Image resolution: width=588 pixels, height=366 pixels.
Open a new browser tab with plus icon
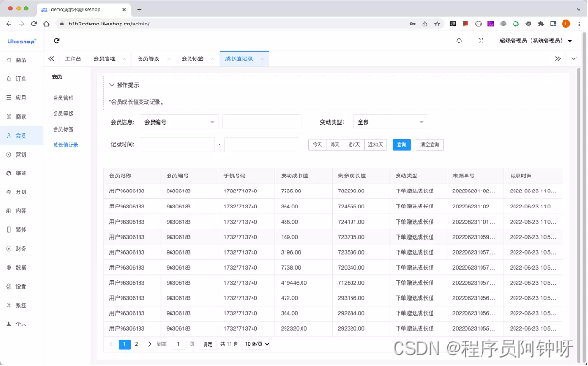(139, 9)
